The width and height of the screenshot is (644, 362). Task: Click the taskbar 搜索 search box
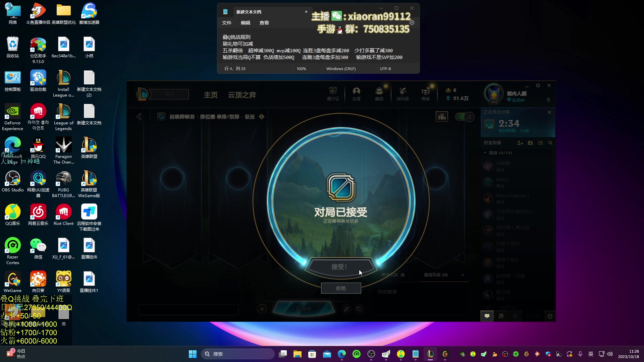pyautogui.click(x=238, y=354)
